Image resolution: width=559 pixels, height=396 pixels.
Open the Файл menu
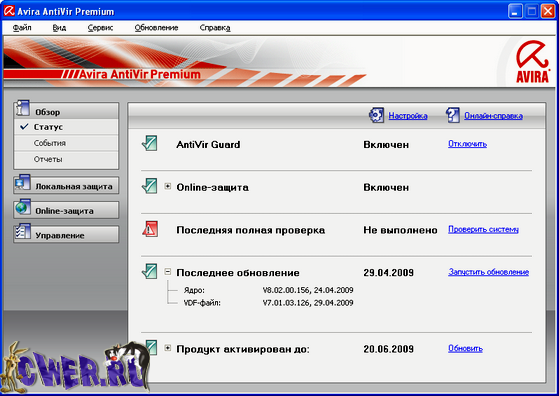pyautogui.click(x=22, y=28)
